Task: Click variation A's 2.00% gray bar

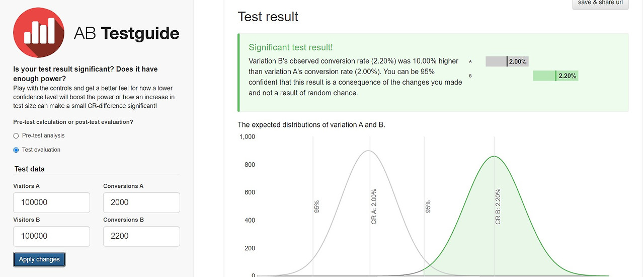Action: click(507, 61)
